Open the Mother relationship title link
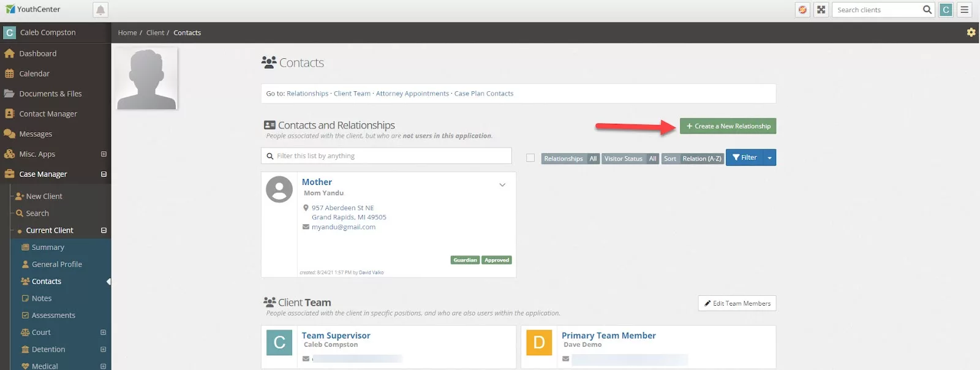980x370 pixels. click(317, 183)
